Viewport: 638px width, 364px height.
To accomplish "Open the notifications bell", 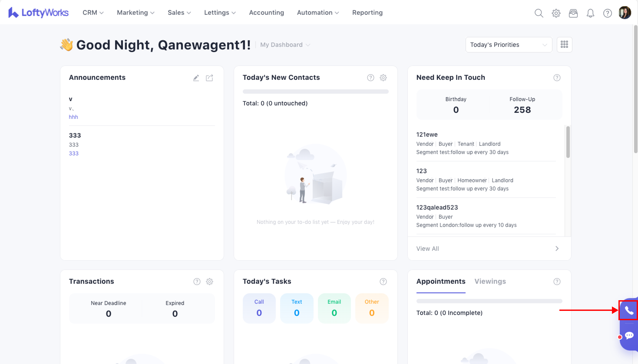I will click(590, 13).
